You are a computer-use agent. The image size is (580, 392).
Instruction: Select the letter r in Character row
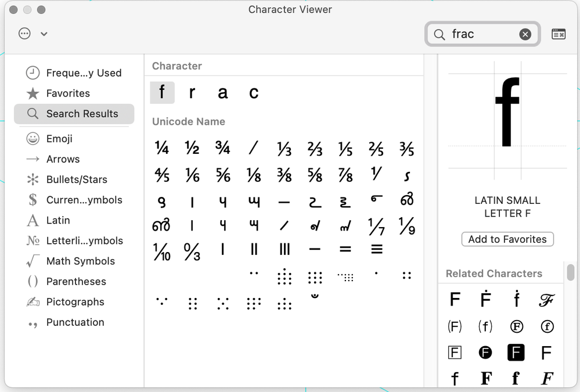pos(192,93)
